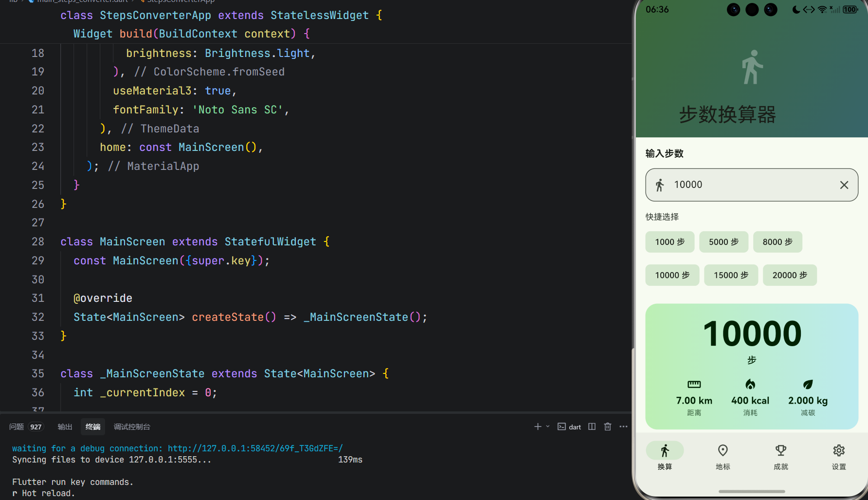
Task: Open the 设置 settings tab
Action: [839, 456]
